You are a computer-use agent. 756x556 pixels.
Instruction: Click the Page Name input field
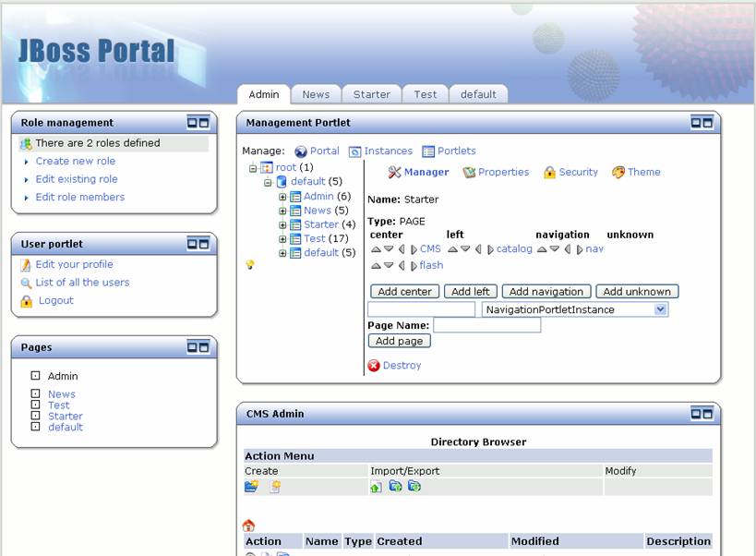487,325
